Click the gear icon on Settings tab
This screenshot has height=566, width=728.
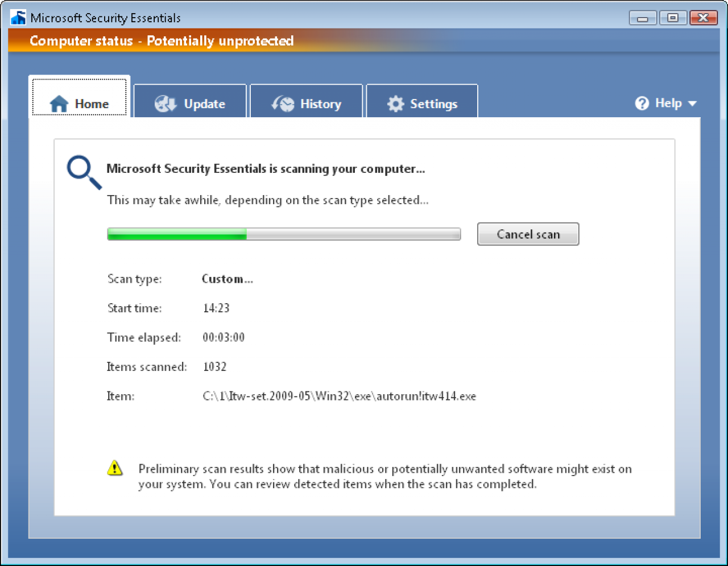point(395,104)
